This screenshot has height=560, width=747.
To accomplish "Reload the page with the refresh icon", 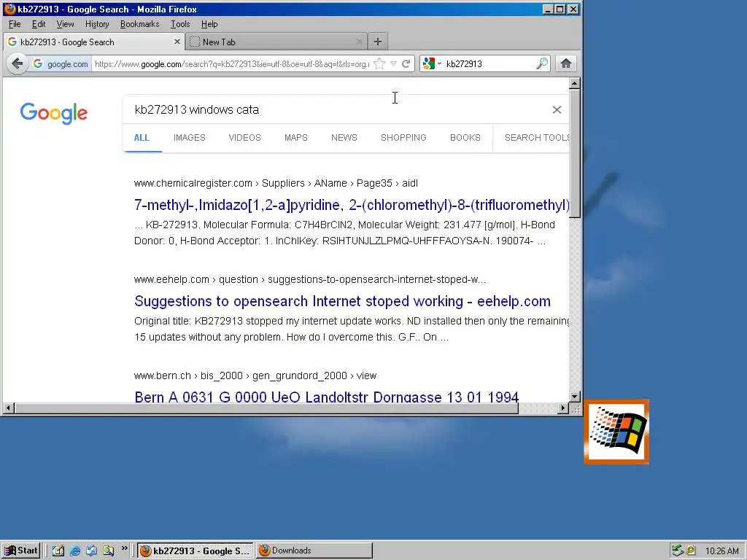I will [406, 64].
